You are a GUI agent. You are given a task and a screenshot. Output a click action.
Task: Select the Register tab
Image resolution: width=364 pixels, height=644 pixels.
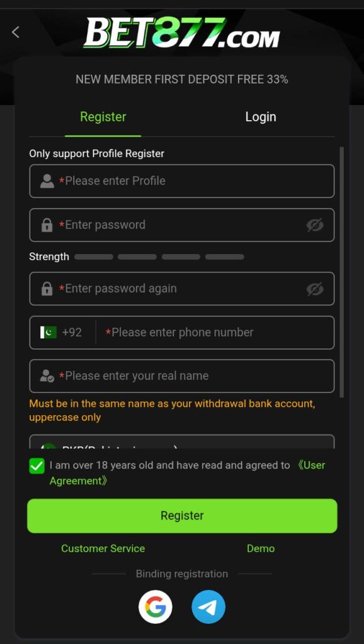103,116
